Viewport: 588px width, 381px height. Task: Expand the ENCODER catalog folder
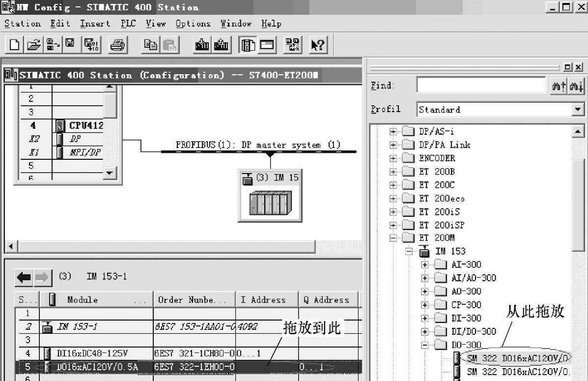click(x=393, y=158)
